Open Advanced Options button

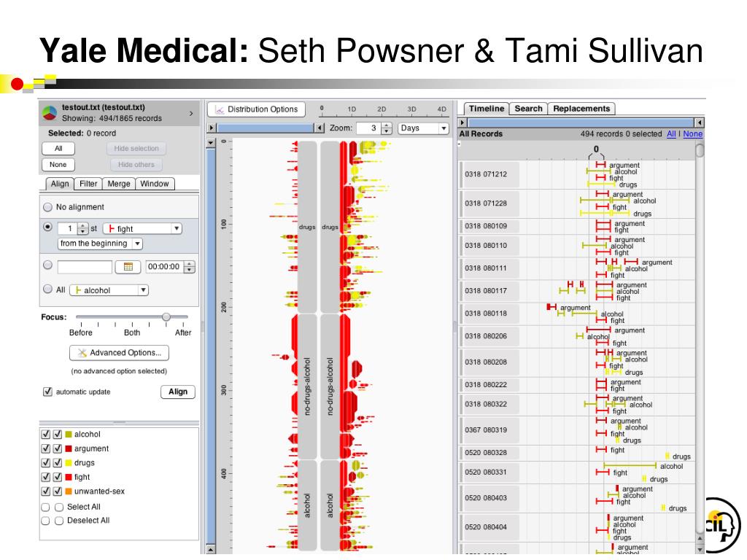click(119, 353)
